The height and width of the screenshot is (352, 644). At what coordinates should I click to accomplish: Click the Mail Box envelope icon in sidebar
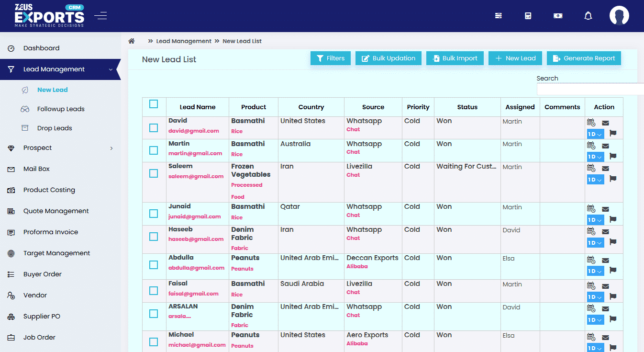tap(11, 169)
